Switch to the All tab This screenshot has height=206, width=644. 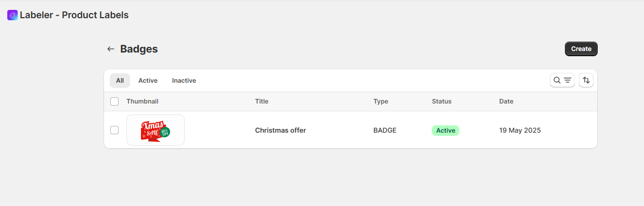(x=120, y=81)
